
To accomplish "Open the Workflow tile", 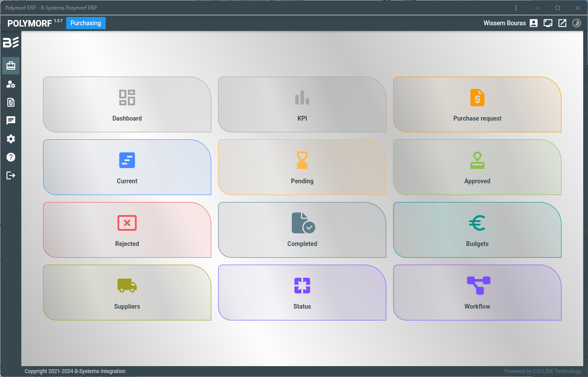I will [477, 293].
